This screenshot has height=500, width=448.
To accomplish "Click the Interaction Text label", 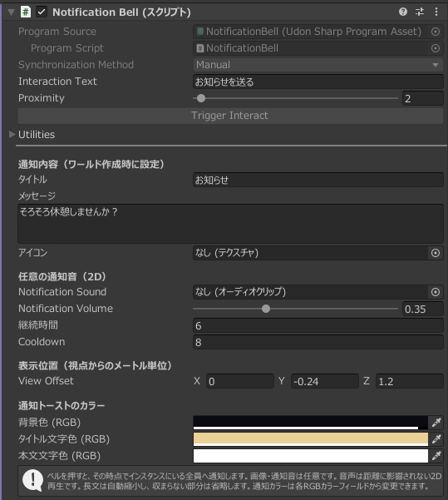I will [57, 82].
